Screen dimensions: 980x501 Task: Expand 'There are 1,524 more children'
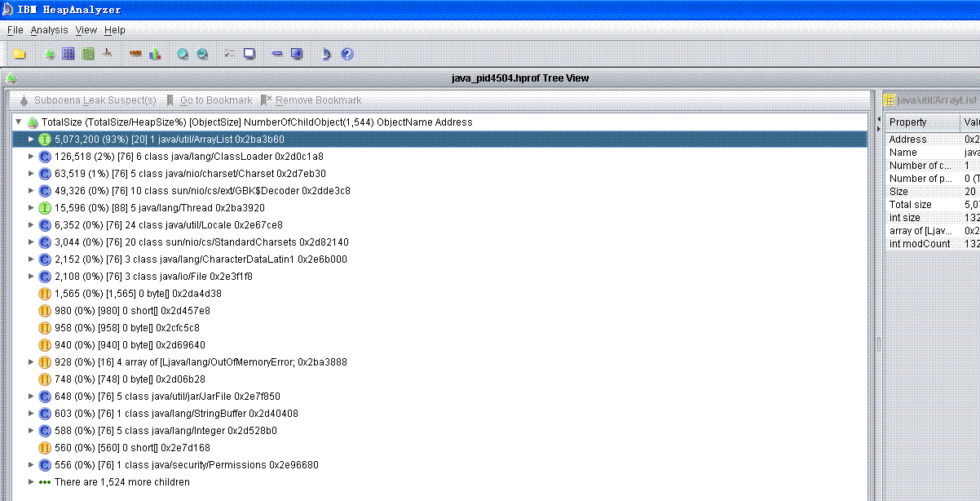point(31,482)
